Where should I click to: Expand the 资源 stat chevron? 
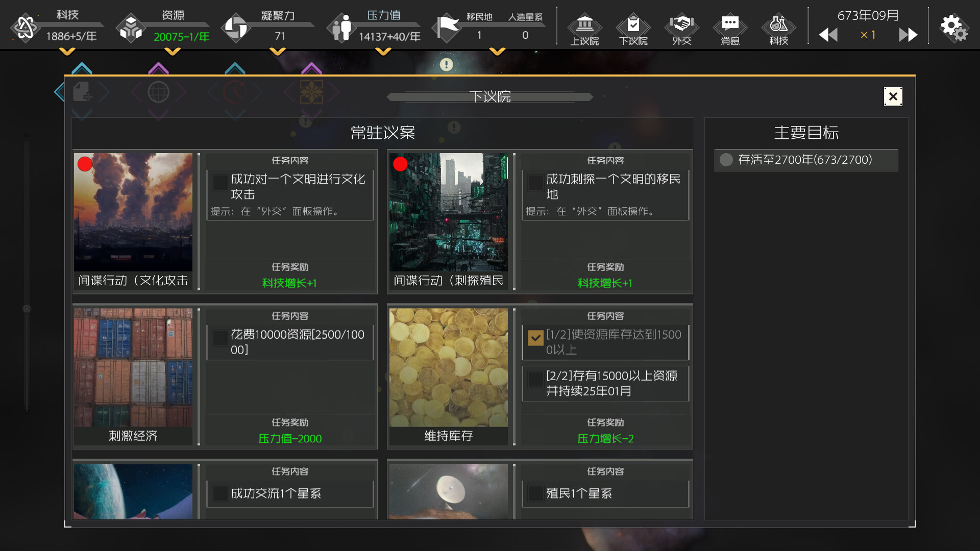pos(174,51)
